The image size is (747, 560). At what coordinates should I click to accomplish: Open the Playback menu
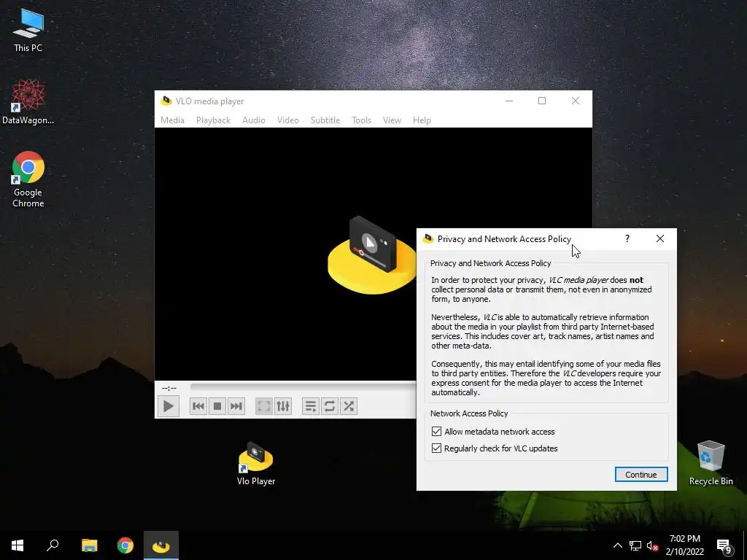point(214,120)
